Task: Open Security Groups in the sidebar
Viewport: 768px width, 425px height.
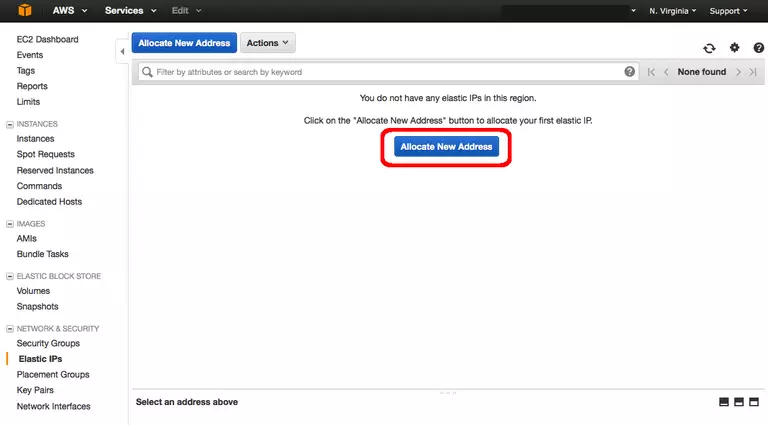Action: [48, 343]
